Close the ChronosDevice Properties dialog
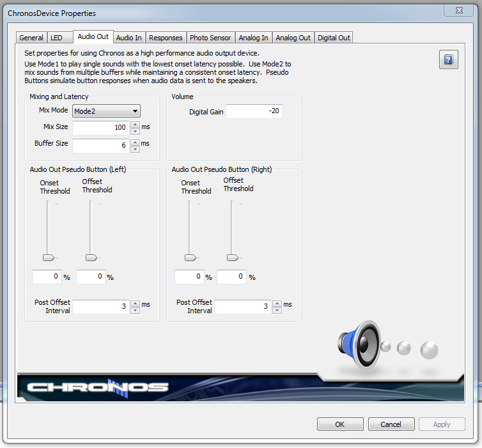This screenshot has height=448, width=482. (x=459, y=10)
